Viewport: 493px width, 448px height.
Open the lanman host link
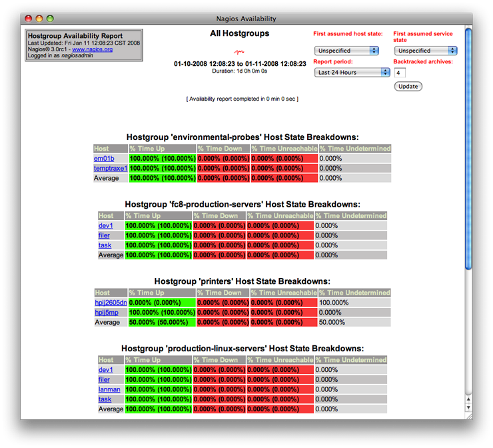pos(109,389)
